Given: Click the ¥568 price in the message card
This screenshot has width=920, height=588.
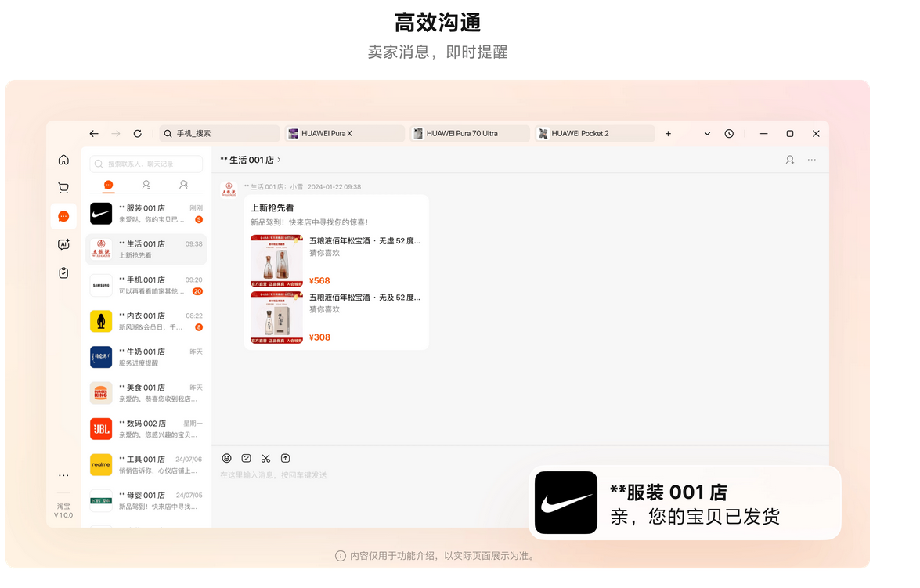Looking at the screenshot, I should [x=319, y=280].
